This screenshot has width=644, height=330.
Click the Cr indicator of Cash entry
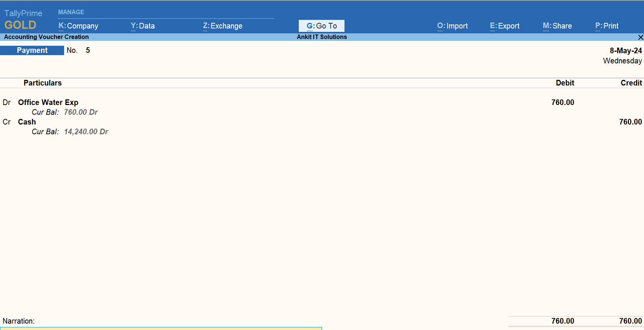coord(7,122)
